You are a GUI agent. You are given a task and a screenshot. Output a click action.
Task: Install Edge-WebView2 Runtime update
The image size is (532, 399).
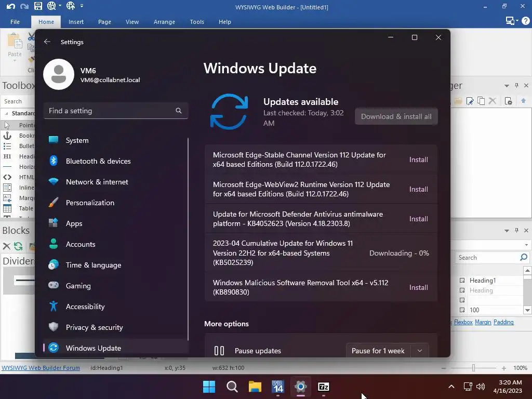[418, 189]
